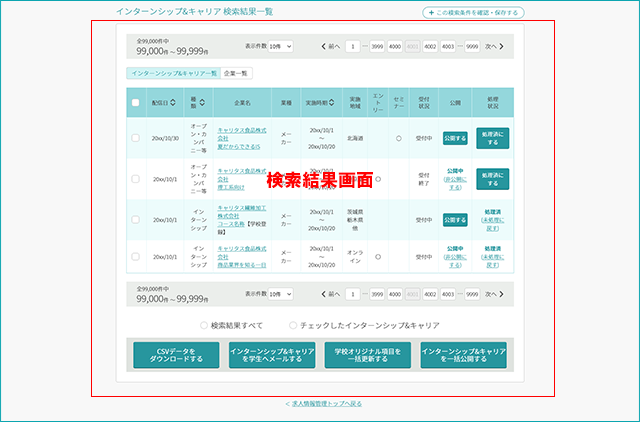Sort by 種類 column arrows
640x422 pixels.
(x=202, y=102)
